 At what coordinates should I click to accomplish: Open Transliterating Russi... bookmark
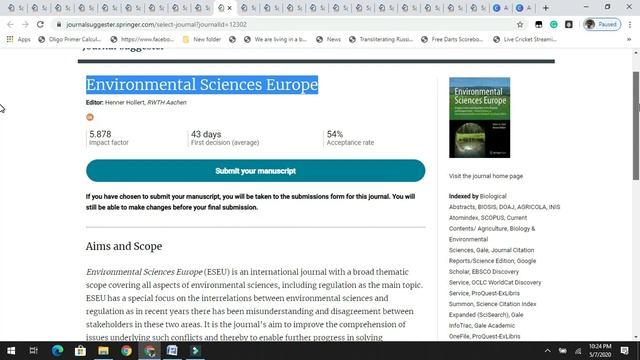tap(381, 39)
